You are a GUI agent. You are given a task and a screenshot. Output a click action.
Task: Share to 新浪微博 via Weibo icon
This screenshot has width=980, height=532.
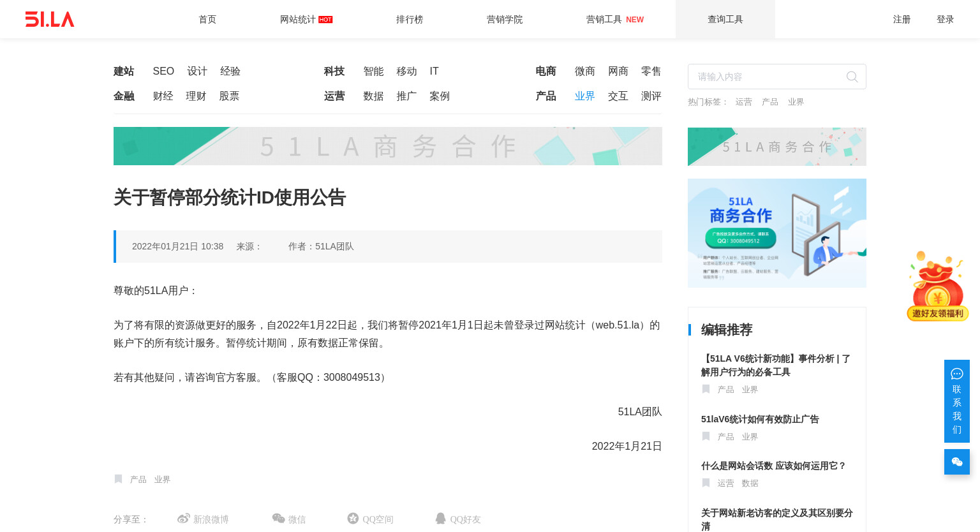click(x=184, y=519)
